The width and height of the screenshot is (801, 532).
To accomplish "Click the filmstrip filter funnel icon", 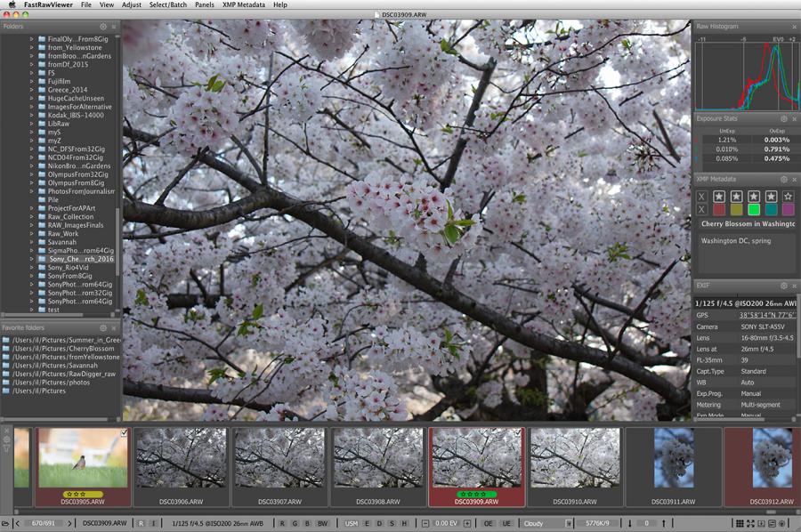I will click(x=7, y=449).
